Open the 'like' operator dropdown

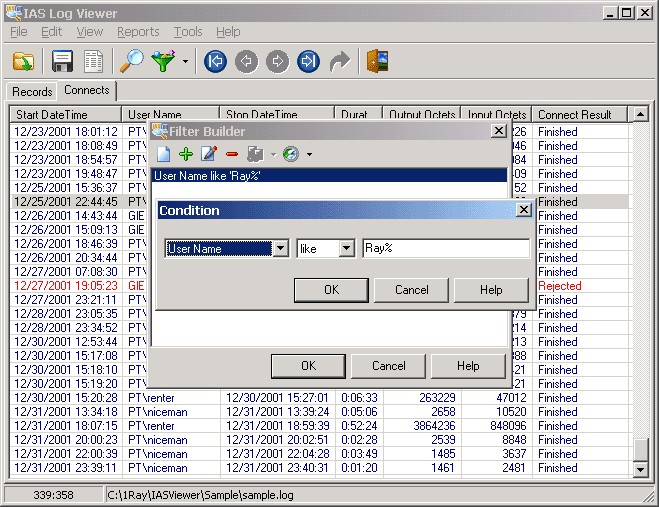point(346,249)
